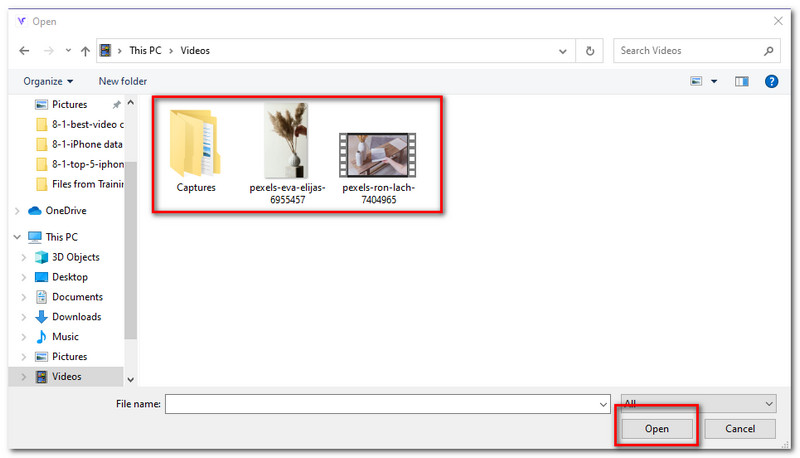
Task: Click Videos in the address path
Action: (195, 50)
